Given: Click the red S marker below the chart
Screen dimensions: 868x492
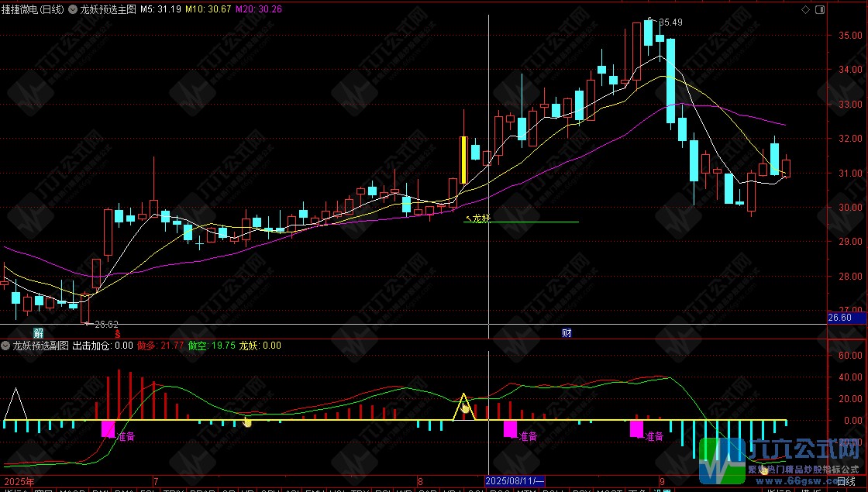Looking at the screenshot, I should [117, 334].
